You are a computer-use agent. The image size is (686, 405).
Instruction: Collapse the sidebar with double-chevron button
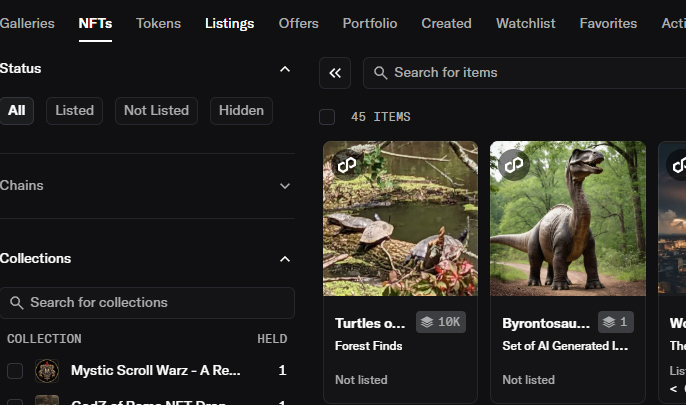pos(335,73)
